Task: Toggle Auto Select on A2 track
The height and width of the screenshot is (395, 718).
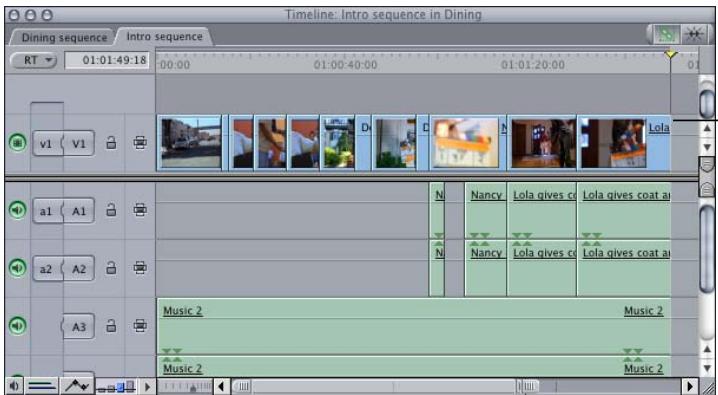Action: click(140, 268)
